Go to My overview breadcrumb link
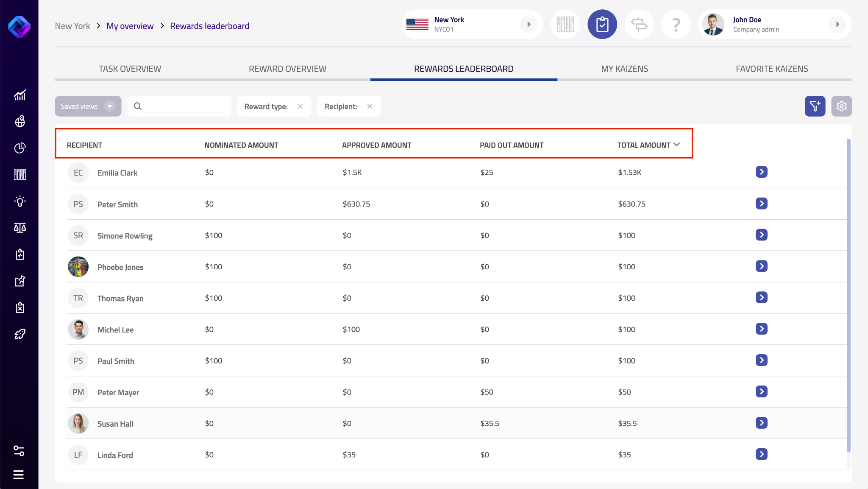Viewport: 868px width, 489px height. coord(130,26)
